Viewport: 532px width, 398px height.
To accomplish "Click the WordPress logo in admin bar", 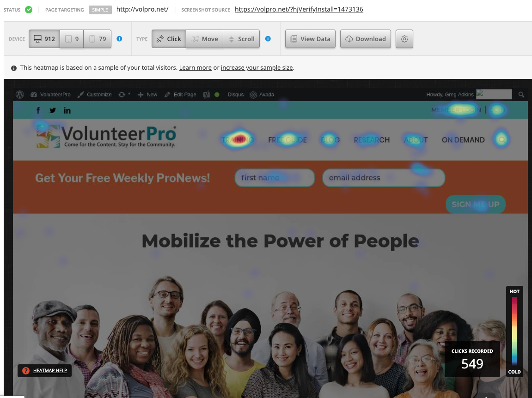I will click(x=20, y=95).
